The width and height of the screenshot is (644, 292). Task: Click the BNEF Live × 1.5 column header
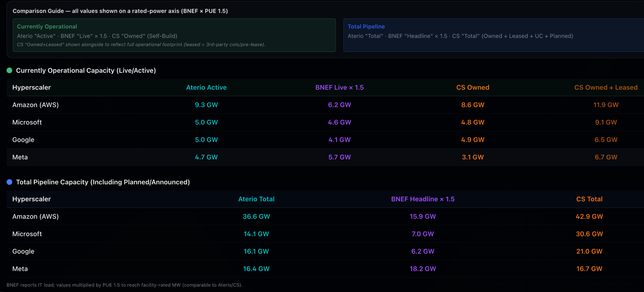[x=339, y=88]
